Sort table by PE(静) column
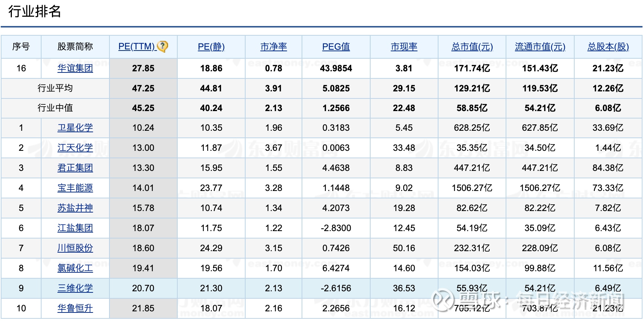644x321 pixels. pyautogui.click(x=211, y=47)
